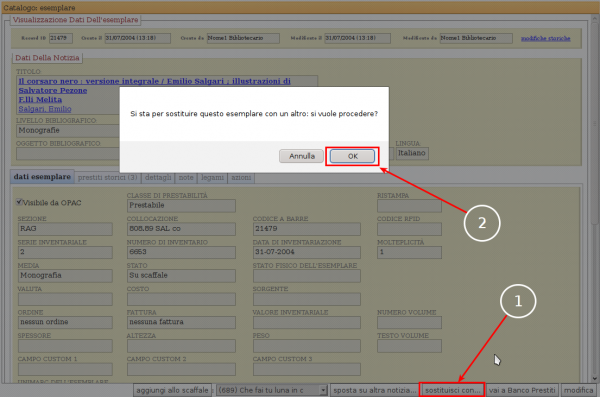Click sposta su altra notizia... button
This screenshot has height=397, width=600.
tap(374, 390)
